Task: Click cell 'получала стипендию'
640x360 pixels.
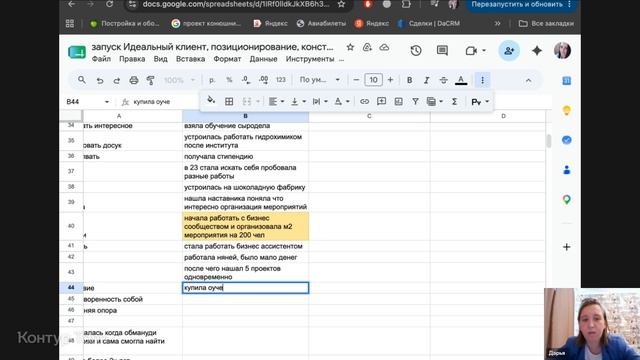Action: pyautogui.click(x=245, y=156)
